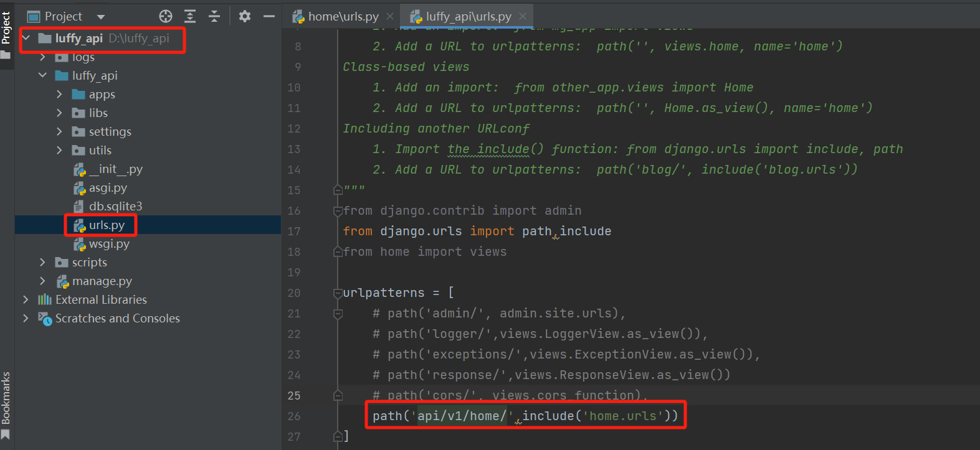Collapse the root luffy_api project node
Viewport: 980px width, 450px height.
coord(26,38)
